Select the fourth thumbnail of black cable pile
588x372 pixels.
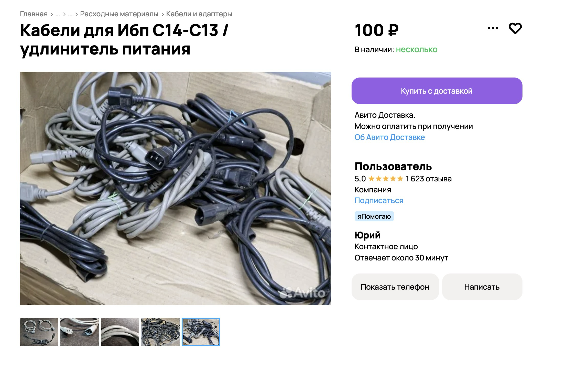[x=160, y=332]
